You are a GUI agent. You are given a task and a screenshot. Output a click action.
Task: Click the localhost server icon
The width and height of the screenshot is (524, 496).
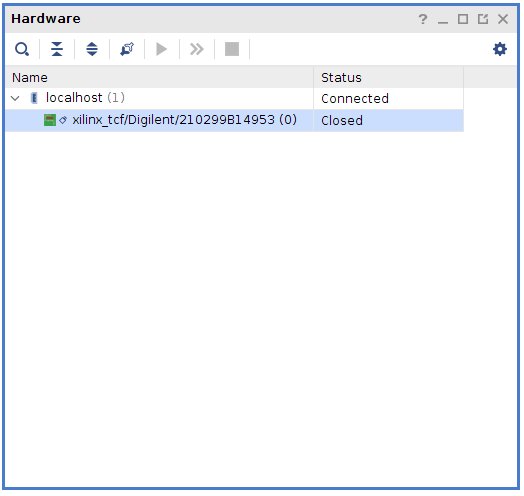(34, 98)
